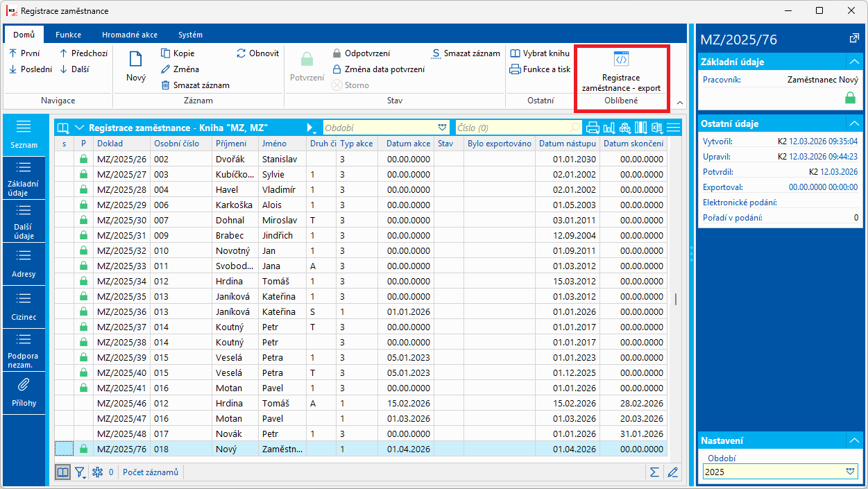Screen dimensions: 868x489
Task: Click pencil edit icon in status bar
Action: pos(672,472)
